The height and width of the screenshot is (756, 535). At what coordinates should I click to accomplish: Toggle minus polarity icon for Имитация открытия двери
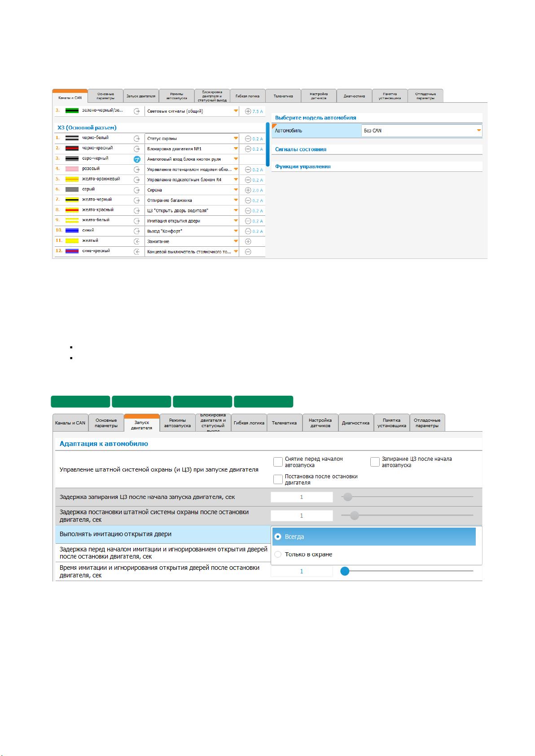(x=248, y=221)
